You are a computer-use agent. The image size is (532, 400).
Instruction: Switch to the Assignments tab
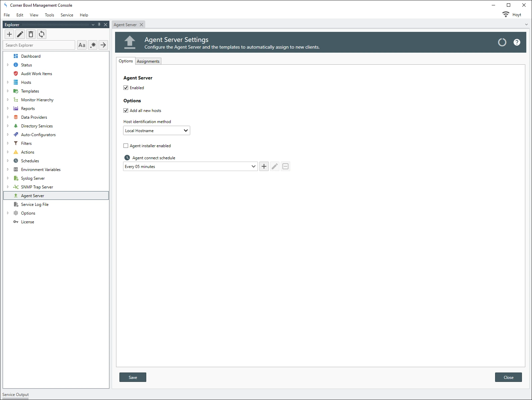(148, 61)
